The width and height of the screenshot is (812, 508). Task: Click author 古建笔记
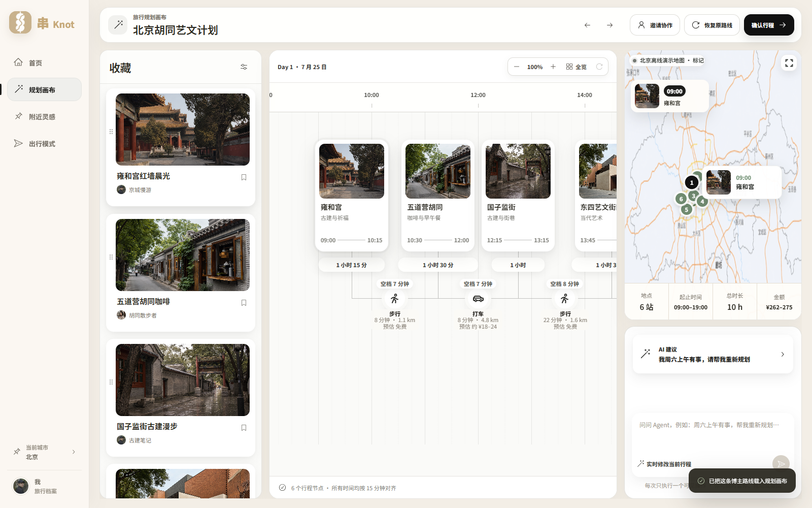point(134,440)
